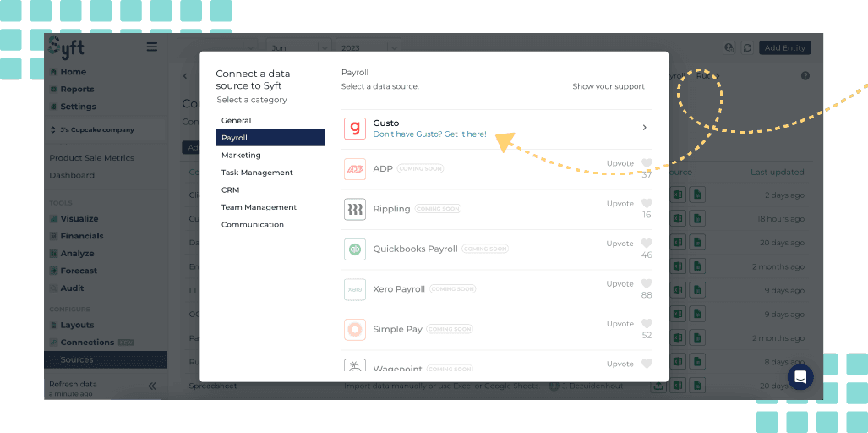Screen dimensions: 868x433
Task: Open the J's Cupcake company selector
Action: tap(105, 129)
